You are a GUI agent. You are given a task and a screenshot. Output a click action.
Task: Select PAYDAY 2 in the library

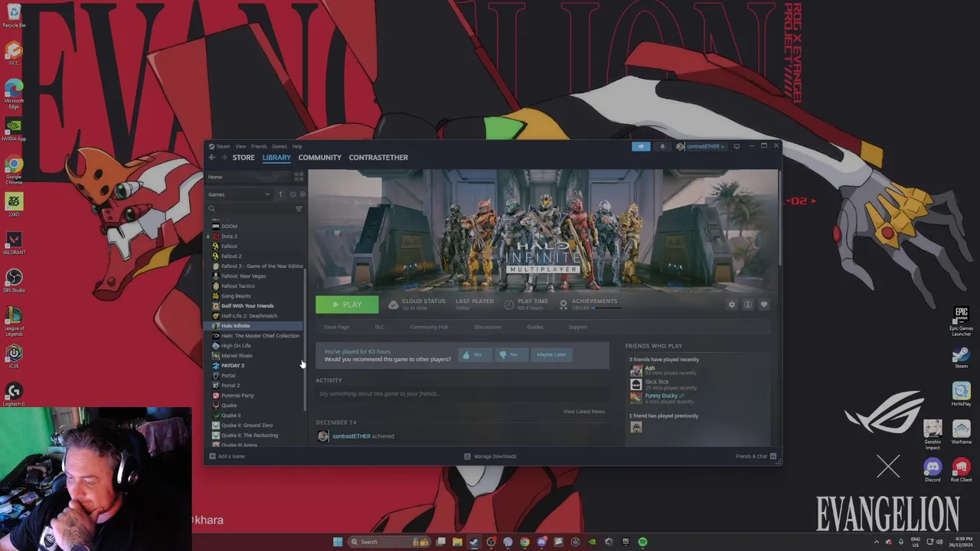(x=233, y=366)
